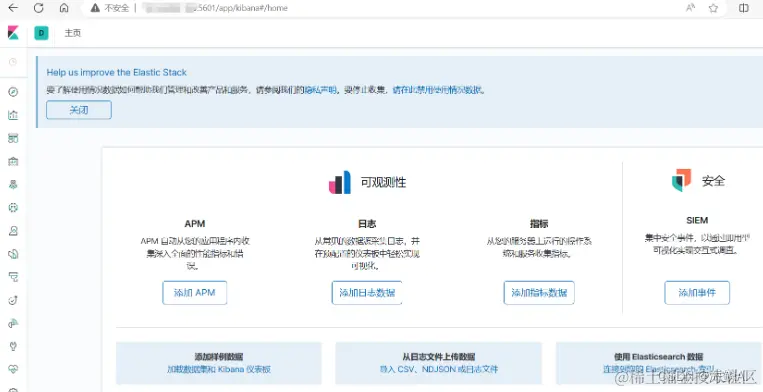Screen dimensions: 763x392
Task: Open the Dashboard app icon
Action: pos(13,138)
